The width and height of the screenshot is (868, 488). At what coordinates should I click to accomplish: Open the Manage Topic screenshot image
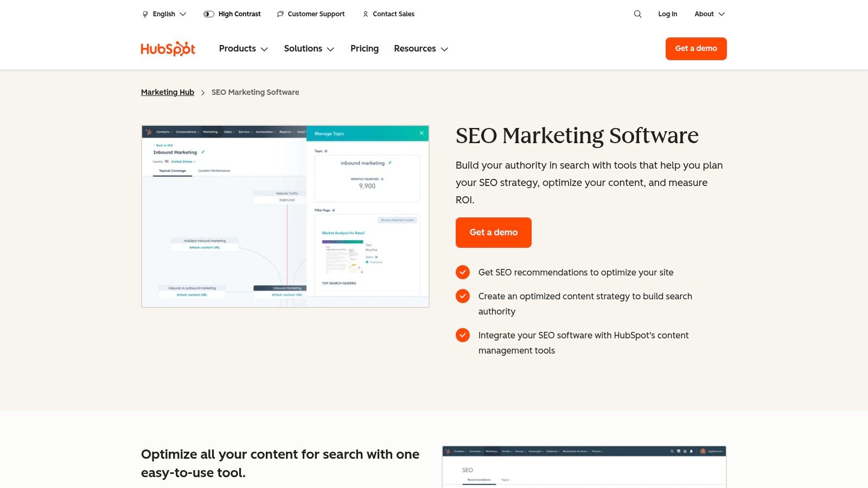(285, 216)
